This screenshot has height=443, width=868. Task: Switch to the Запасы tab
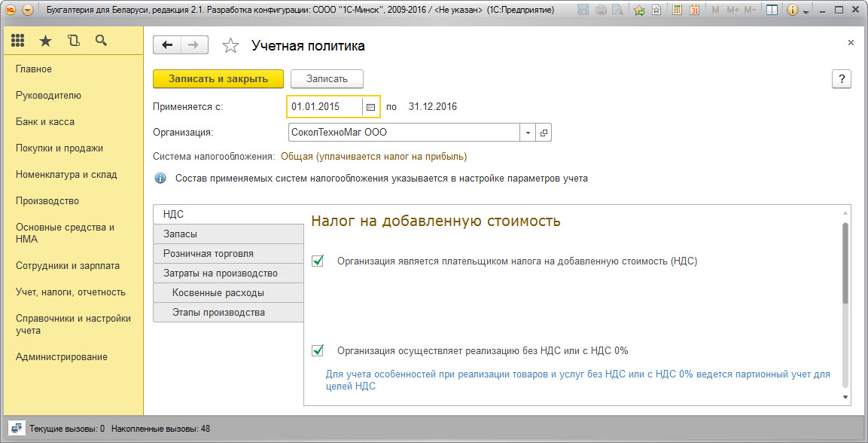point(181,234)
